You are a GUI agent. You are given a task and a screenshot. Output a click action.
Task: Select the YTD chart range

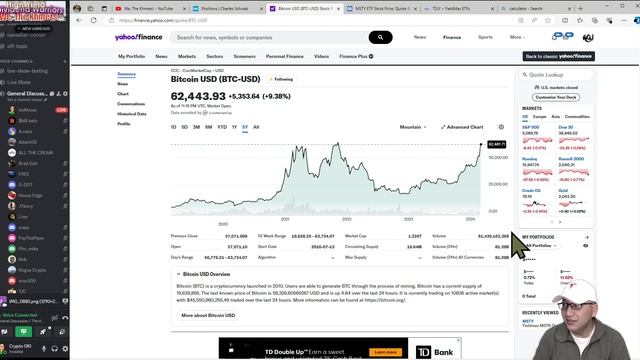(222, 127)
